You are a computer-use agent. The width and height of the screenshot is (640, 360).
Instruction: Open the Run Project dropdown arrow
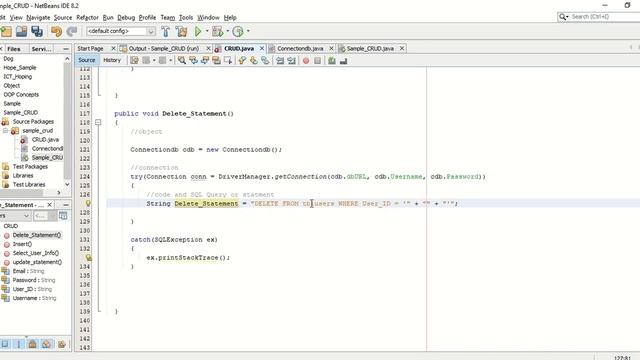tap(207, 31)
